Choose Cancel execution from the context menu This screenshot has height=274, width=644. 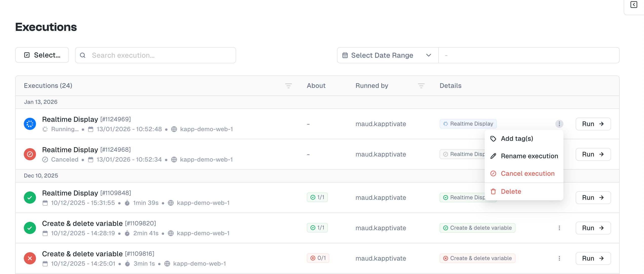(527, 173)
